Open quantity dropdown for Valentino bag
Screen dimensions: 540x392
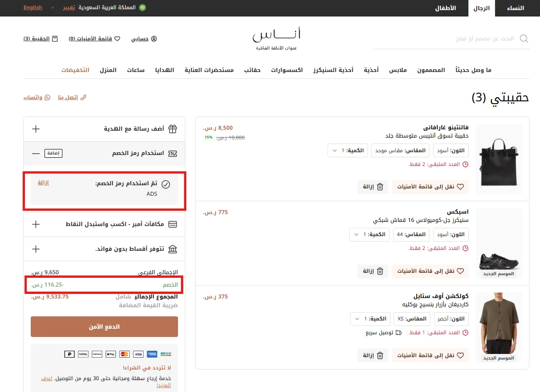pyautogui.click(x=348, y=151)
